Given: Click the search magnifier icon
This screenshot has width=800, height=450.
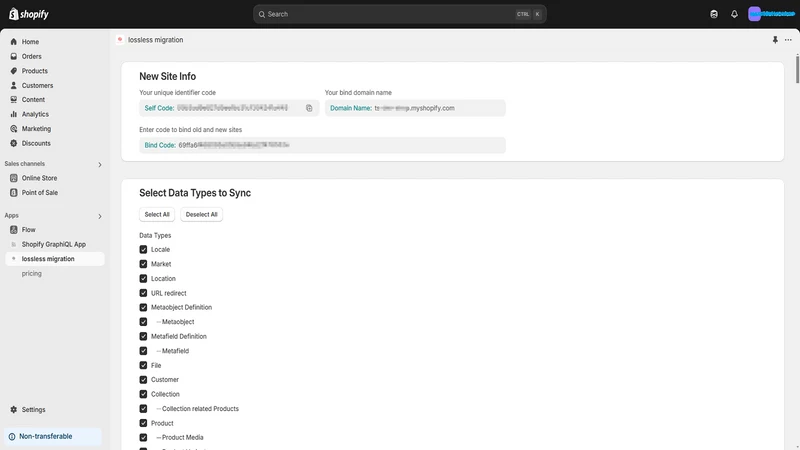Looking at the screenshot, I should coord(262,14).
